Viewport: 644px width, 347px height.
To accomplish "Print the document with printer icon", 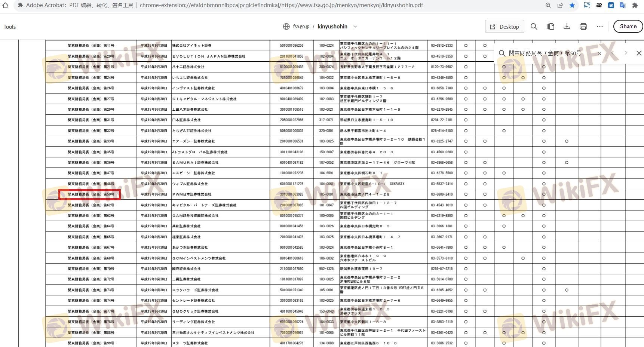I will 583,27.
